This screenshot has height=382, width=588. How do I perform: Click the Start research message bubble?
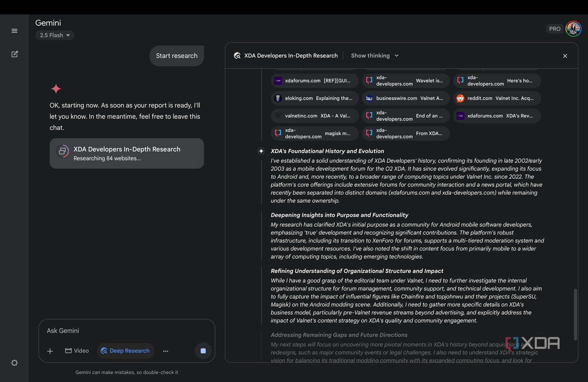point(177,56)
